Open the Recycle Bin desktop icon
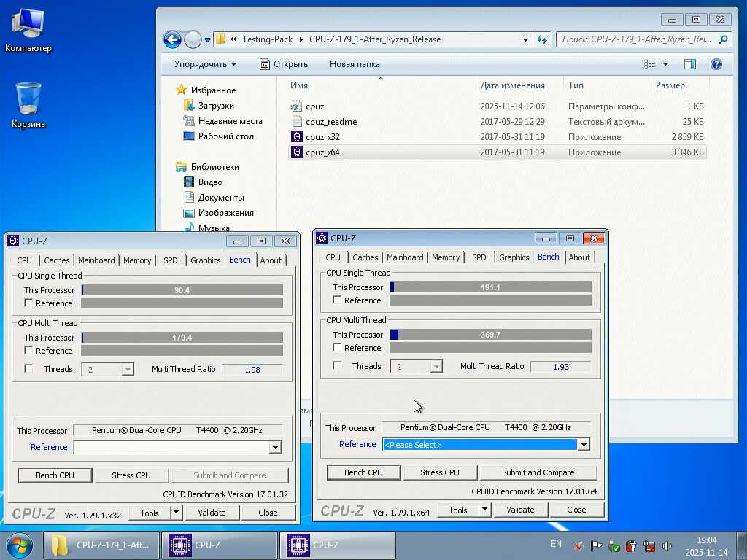Viewport: 747px width, 560px height. pos(28,105)
